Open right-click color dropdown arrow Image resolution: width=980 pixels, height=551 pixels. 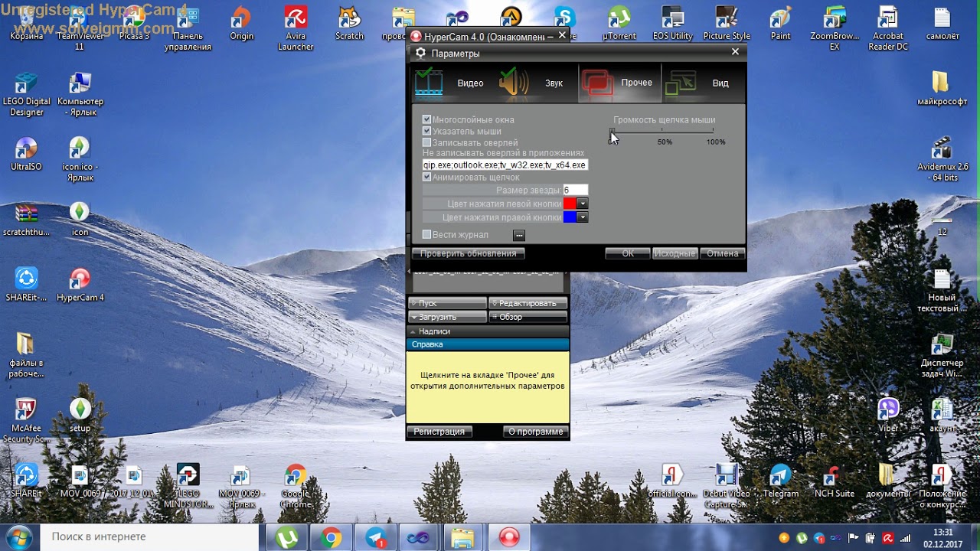583,217
